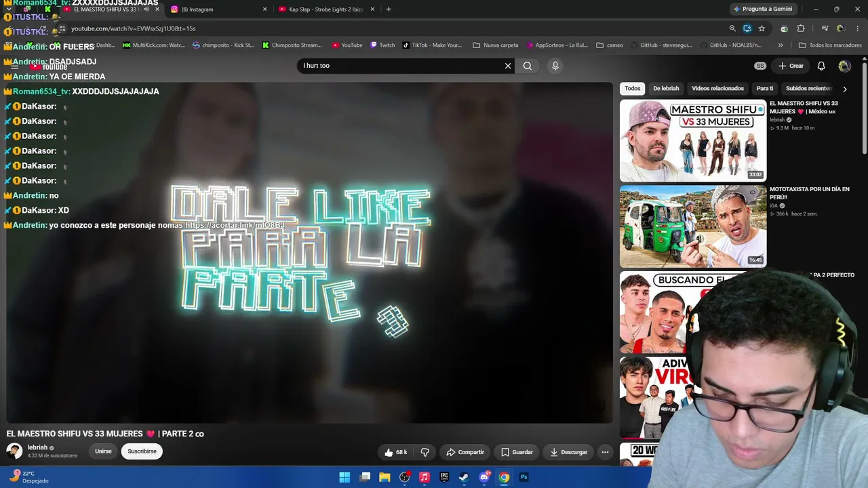The height and width of the screenshot is (488, 868).
Task: Open Discord from taskbar
Action: (x=484, y=477)
